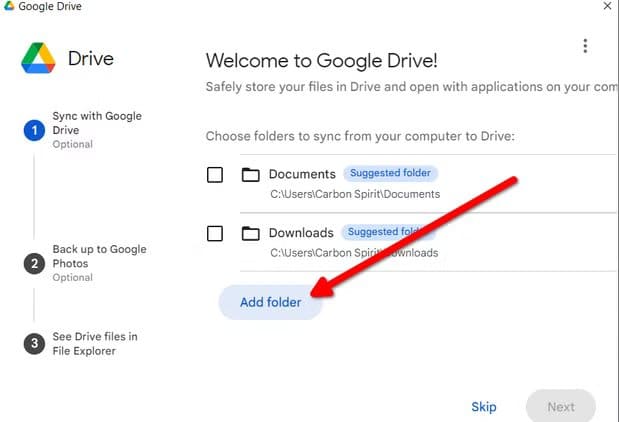Click the Documents folder name
This screenshot has height=422, width=619.
coord(302,174)
